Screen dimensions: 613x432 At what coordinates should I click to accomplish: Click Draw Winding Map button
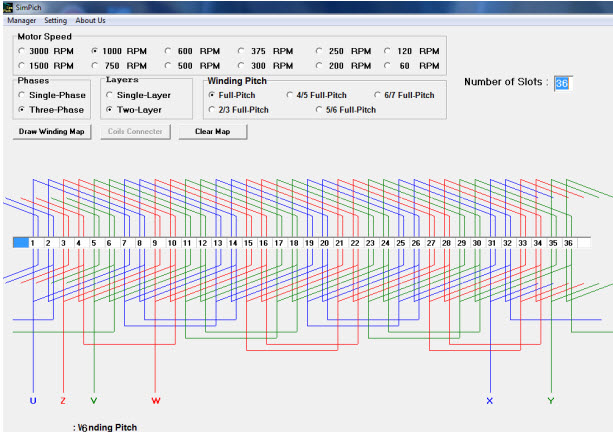point(52,131)
